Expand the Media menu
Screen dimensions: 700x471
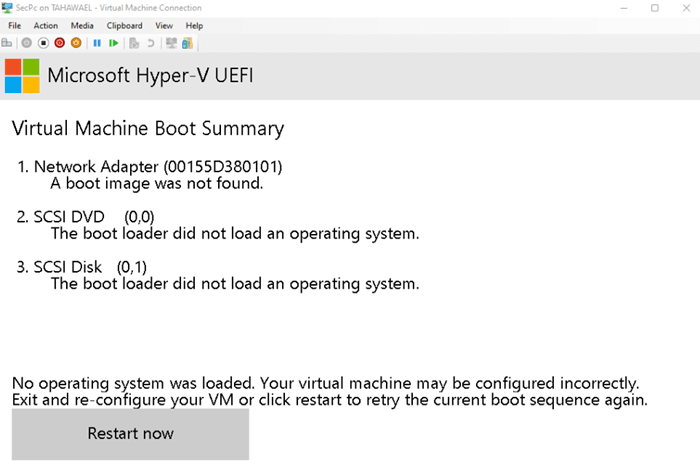[x=82, y=25]
